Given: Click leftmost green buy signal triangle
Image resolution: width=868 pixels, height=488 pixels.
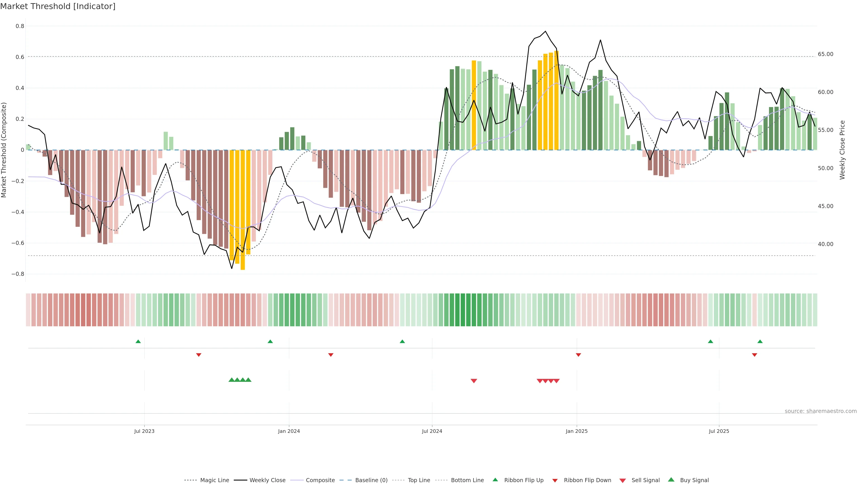Looking at the screenshot, I should tap(231, 380).
